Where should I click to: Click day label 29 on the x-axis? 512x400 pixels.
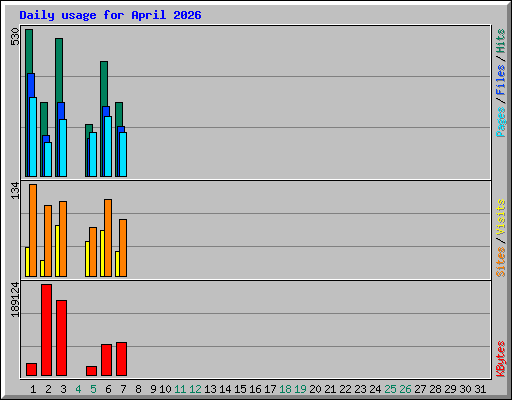pyautogui.click(x=450, y=389)
